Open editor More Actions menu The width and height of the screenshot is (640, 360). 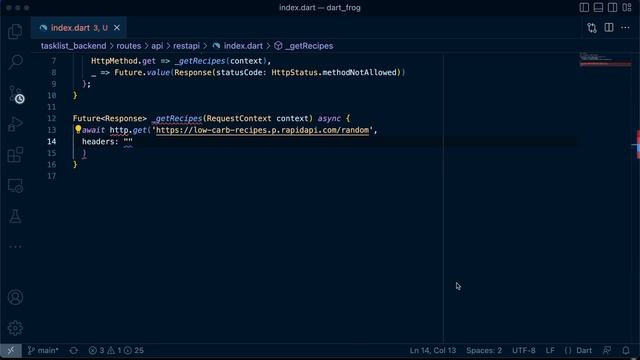625,27
